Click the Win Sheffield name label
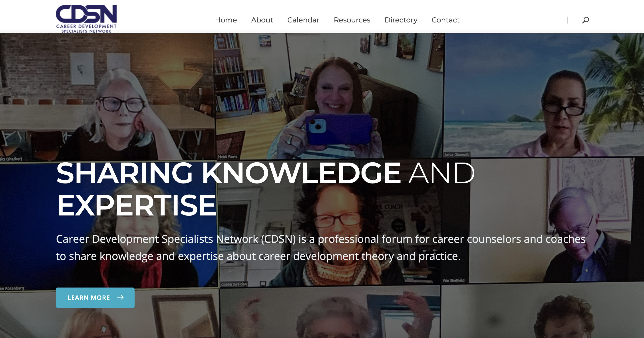 (453, 280)
